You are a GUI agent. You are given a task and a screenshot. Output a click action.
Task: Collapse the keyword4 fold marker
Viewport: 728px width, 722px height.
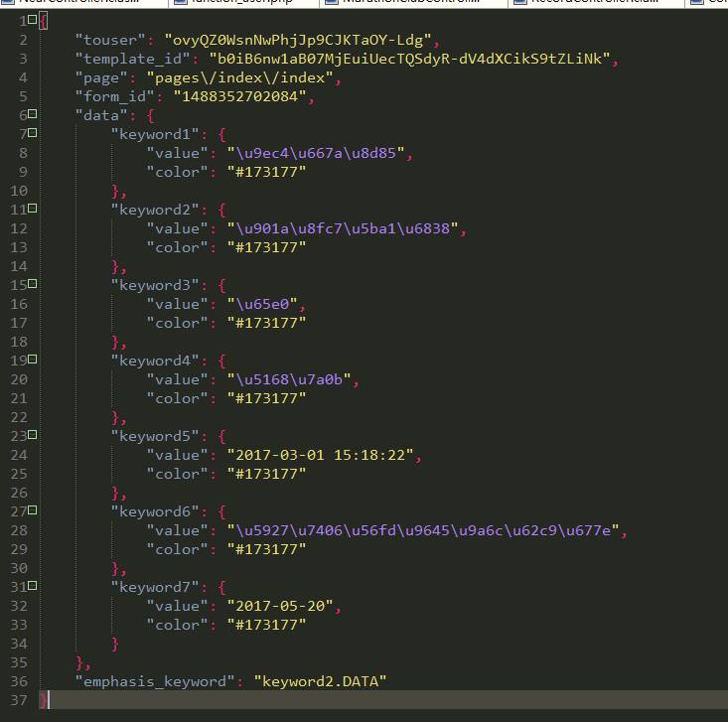pyautogui.click(x=32, y=359)
